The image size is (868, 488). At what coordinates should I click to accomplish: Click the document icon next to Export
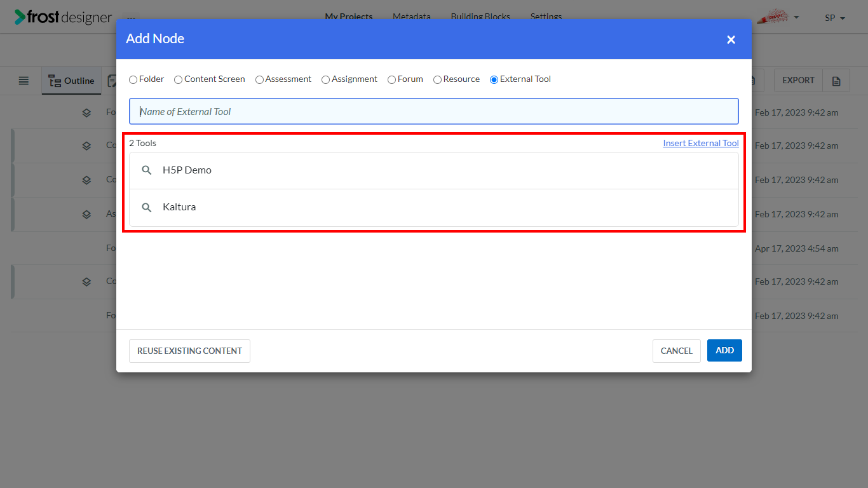pyautogui.click(x=836, y=81)
